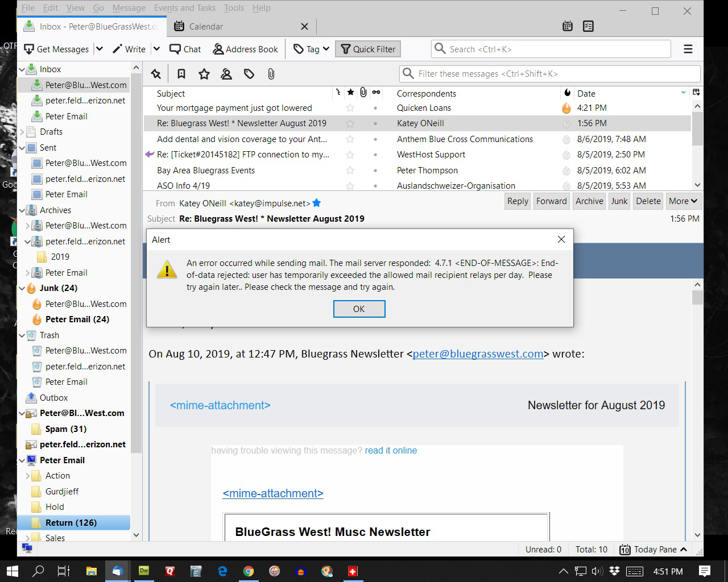This screenshot has height=582, width=728.
Task: Click the Delete message button
Action: pos(648,201)
